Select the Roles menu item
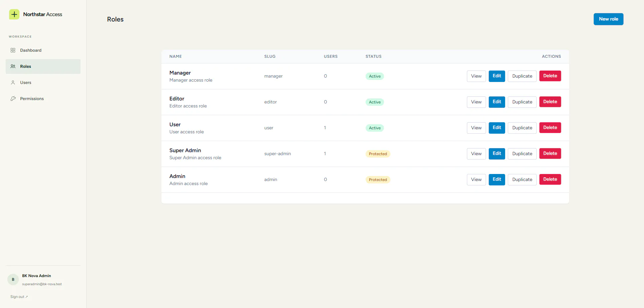 (43, 67)
